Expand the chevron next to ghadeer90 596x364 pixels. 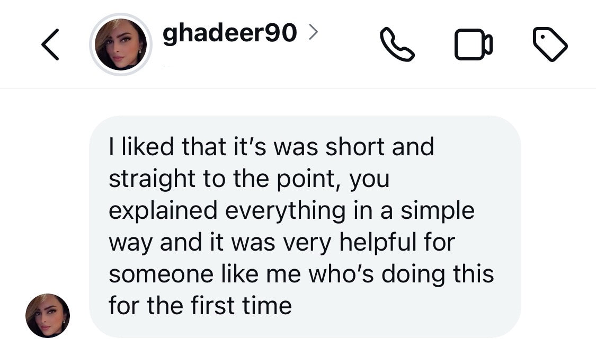pos(313,33)
